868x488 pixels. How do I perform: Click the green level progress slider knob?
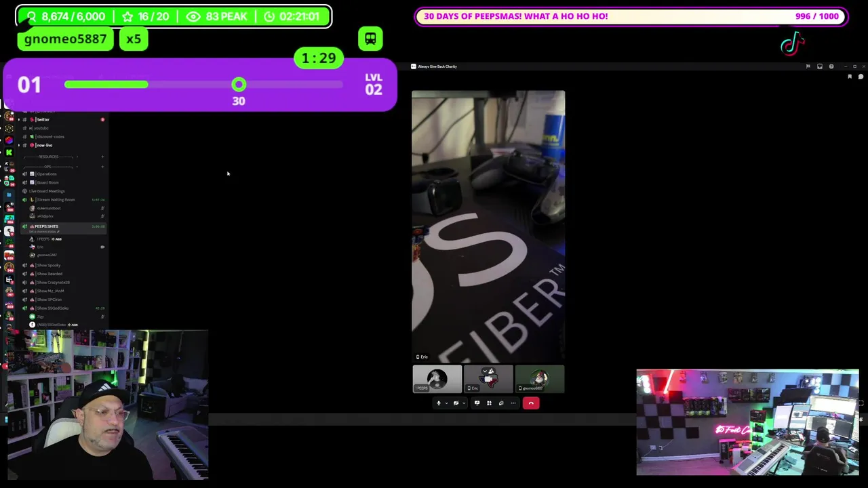(x=239, y=85)
